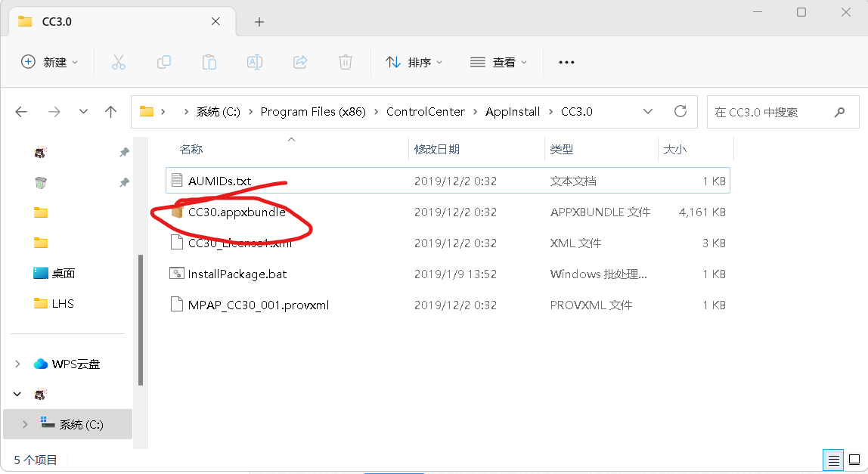This screenshot has width=868, height=474.
Task: Click the 2019/1/9 13:52 date cell
Action: pyautogui.click(x=455, y=274)
